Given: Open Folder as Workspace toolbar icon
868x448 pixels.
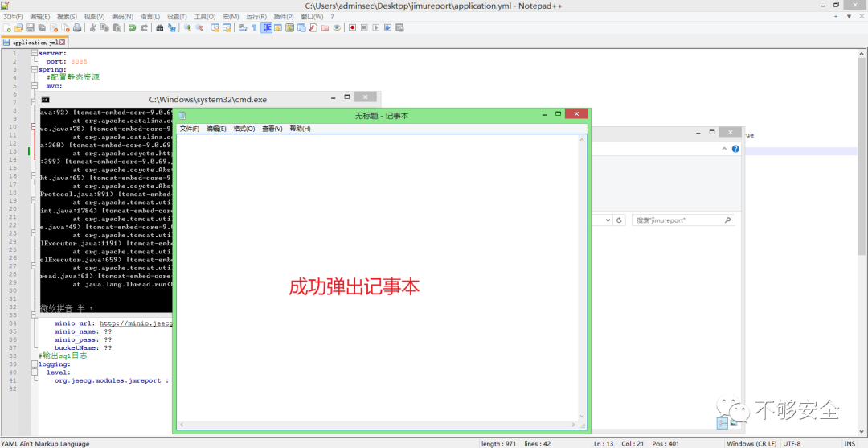Looking at the screenshot, I should click(325, 27).
